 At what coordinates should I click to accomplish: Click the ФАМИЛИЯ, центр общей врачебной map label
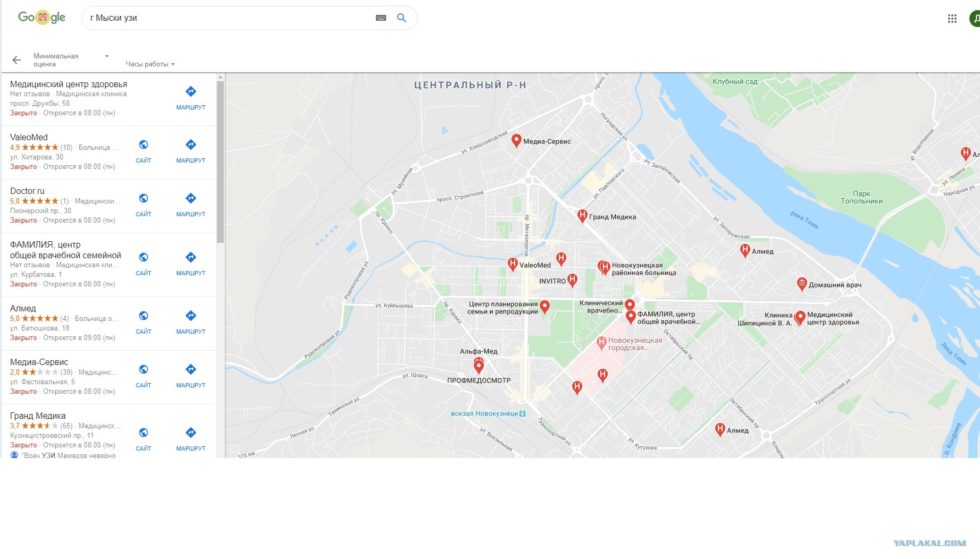point(669,318)
